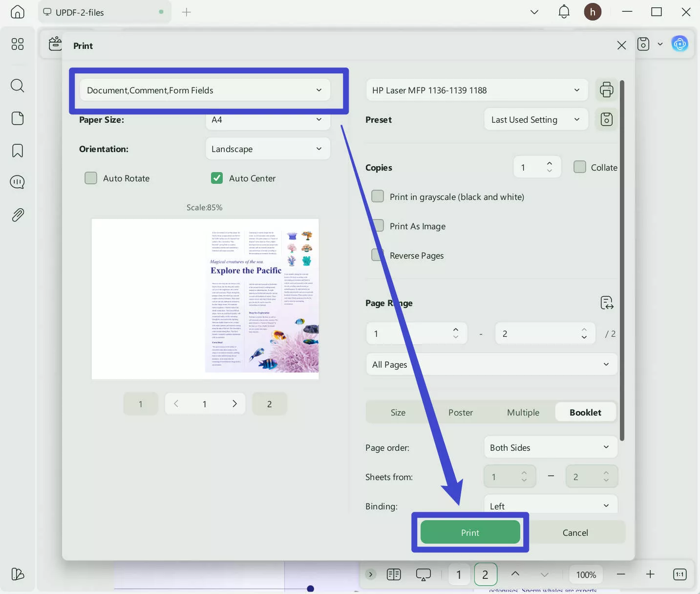Open the comments panel icon
Viewport: 700px width, 594px height.
point(18,182)
